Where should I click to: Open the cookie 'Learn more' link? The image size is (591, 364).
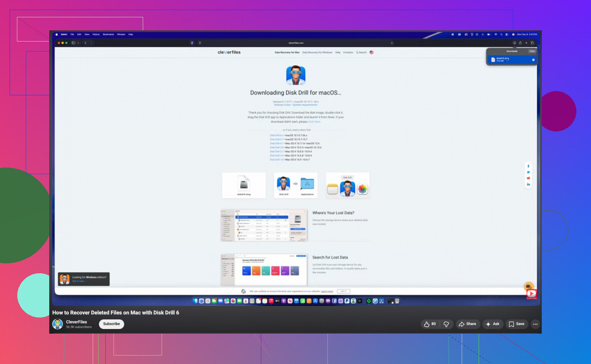(327, 291)
